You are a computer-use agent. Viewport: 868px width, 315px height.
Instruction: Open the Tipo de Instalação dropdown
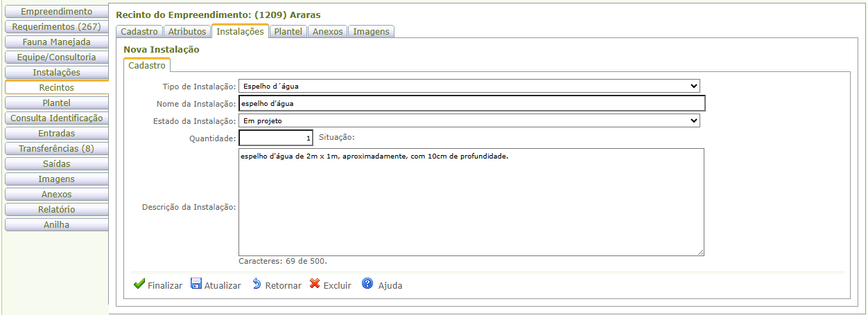[469, 86]
